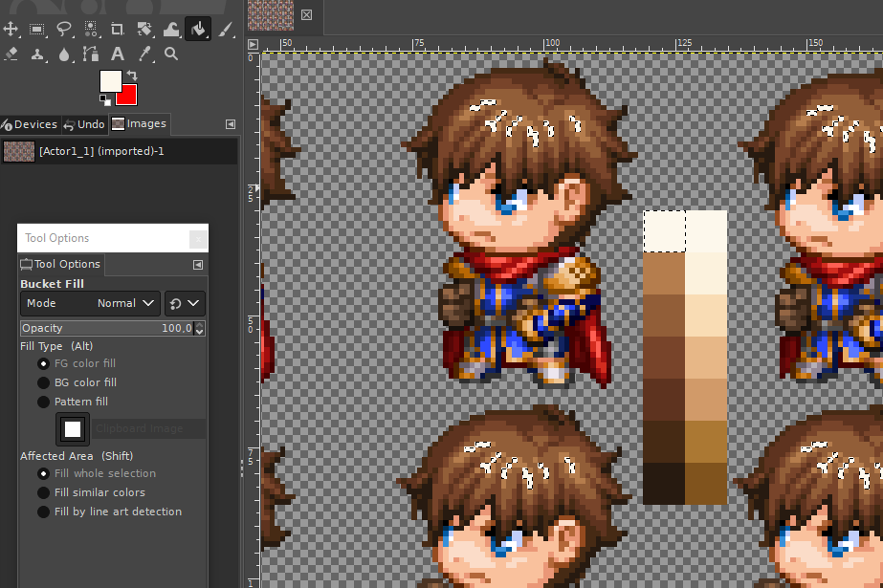883x588 pixels.
Task: Open the foreground color swatch
Action: [110, 80]
